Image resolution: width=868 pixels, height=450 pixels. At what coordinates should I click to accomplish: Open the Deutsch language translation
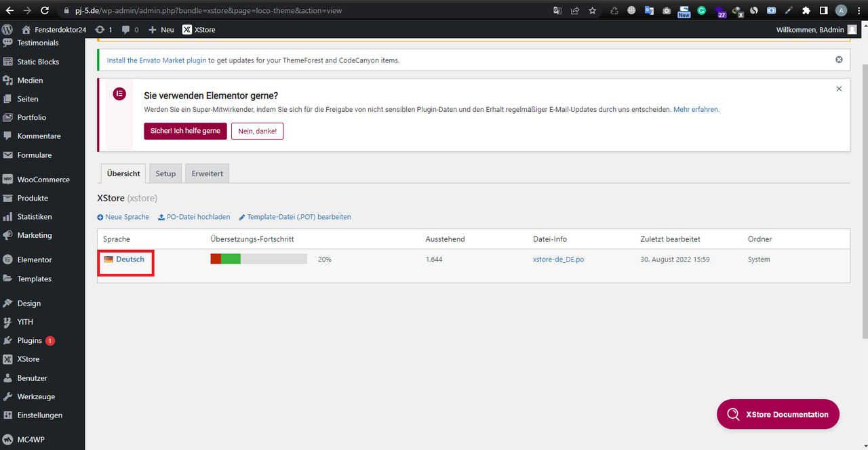[x=130, y=260]
